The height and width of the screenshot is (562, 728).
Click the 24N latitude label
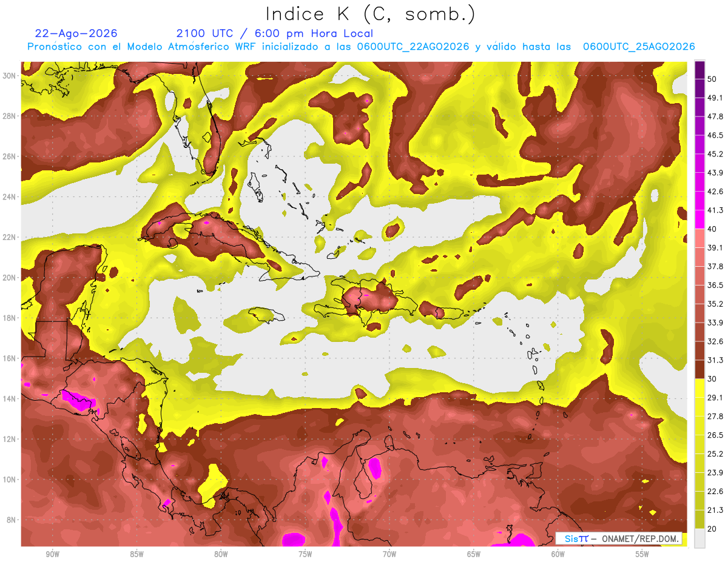9,197
